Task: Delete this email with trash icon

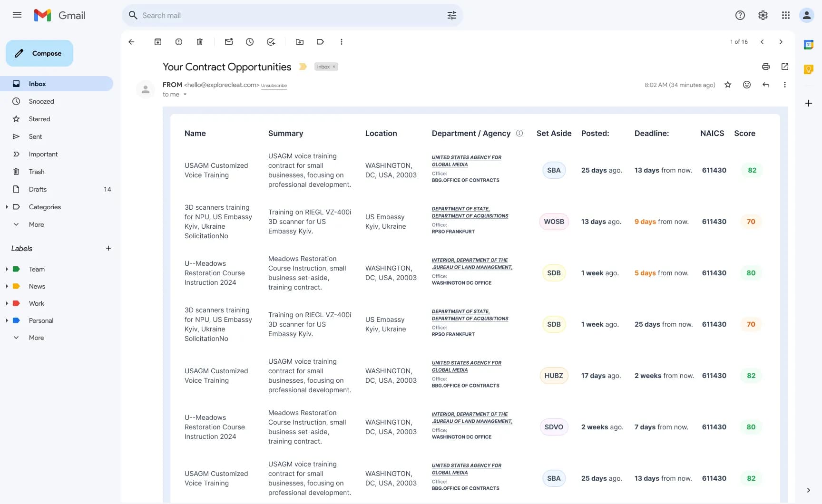Action: pyautogui.click(x=200, y=42)
